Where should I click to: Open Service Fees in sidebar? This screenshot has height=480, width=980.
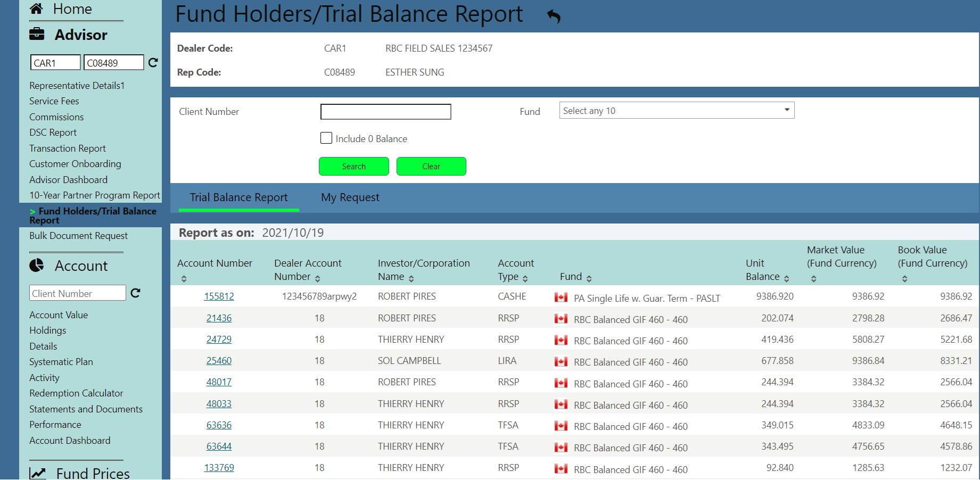(54, 101)
